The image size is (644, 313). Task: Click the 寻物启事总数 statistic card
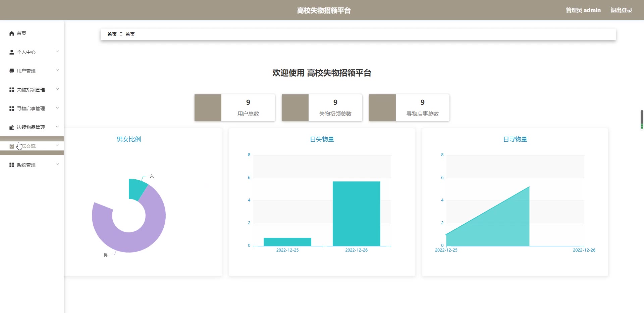(x=409, y=108)
